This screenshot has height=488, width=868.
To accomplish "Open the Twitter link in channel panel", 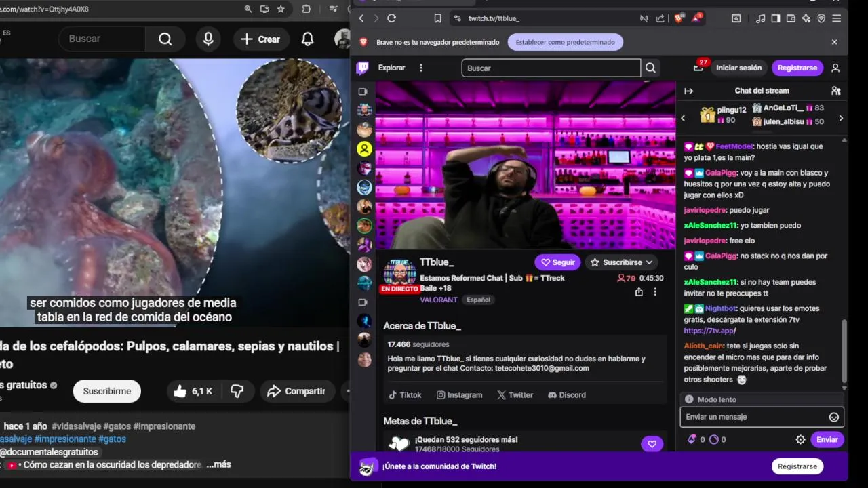I will coord(515,395).
